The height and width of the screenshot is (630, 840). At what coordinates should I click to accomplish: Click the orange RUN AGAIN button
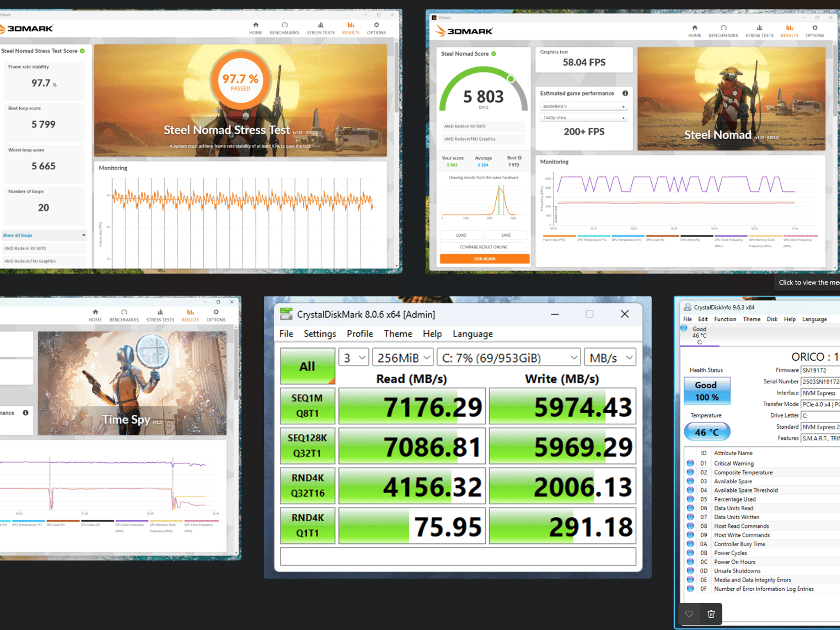pos(484,259)
